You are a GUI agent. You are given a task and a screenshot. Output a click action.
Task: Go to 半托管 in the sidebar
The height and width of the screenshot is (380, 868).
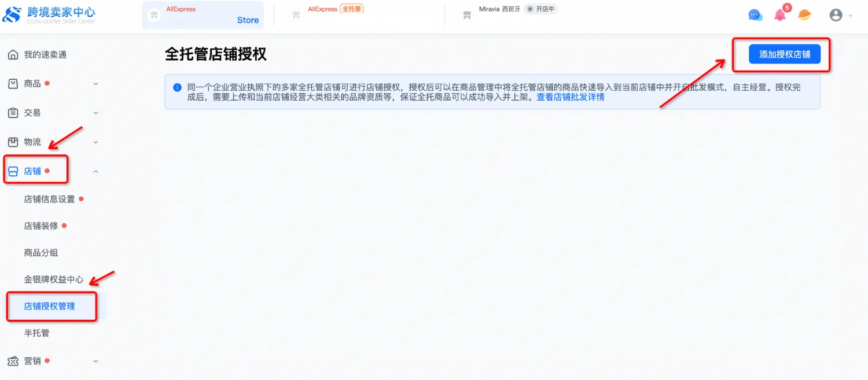pyautogui.click(x=36, y=333)
